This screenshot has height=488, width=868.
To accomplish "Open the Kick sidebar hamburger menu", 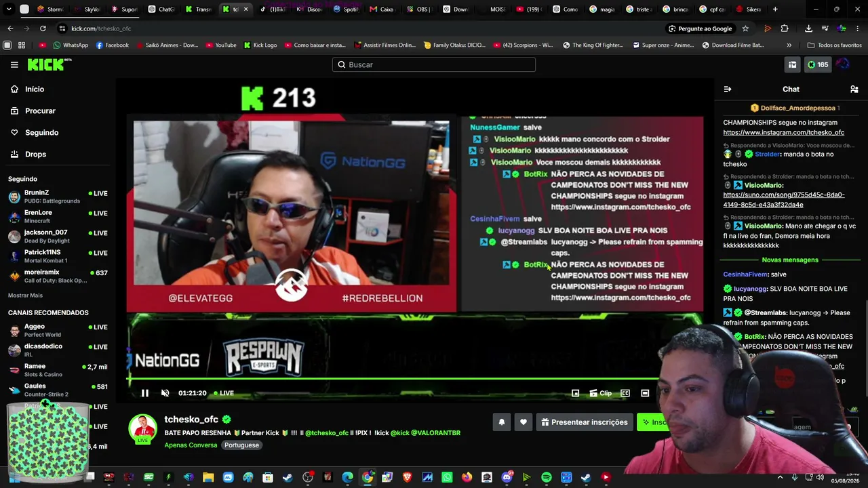I will (14, 64).
